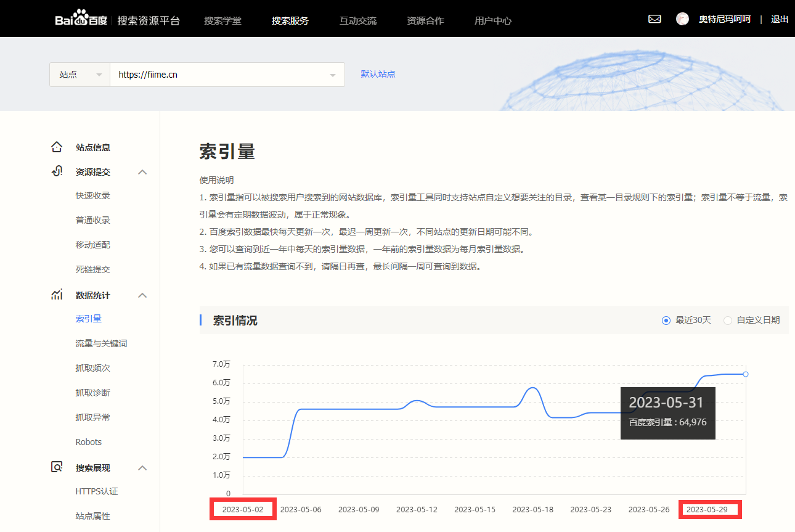The width and height of the screenshot is (795, 532).
Task: Click the 2023-05-18 axis date label
Action: pos(532,510)
